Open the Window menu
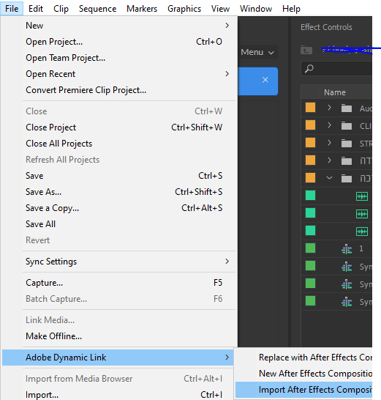This screenshot has height=400, width=381. pos(256,8)
